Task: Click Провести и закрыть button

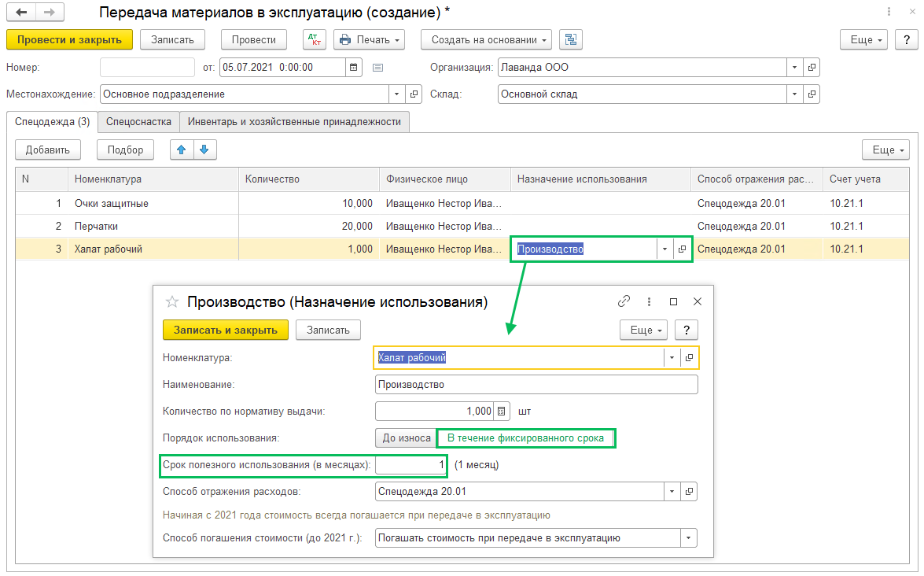Action: [69, 39]
